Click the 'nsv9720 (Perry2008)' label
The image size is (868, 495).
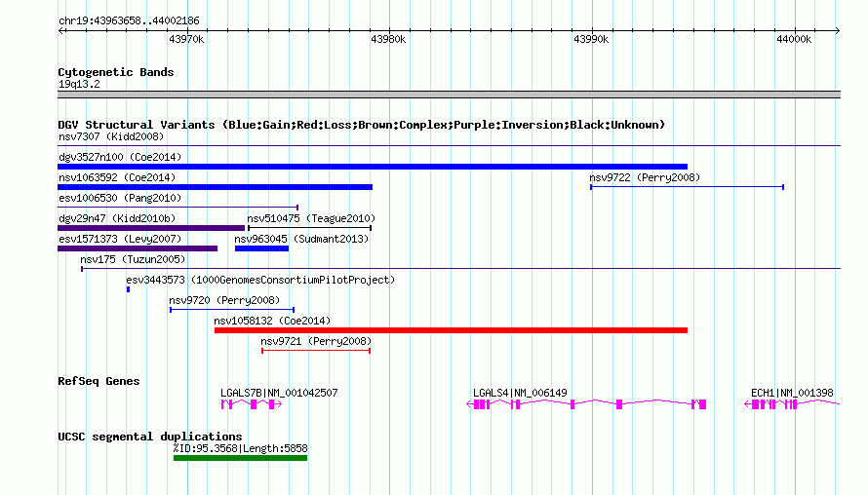tap(224, 300)
